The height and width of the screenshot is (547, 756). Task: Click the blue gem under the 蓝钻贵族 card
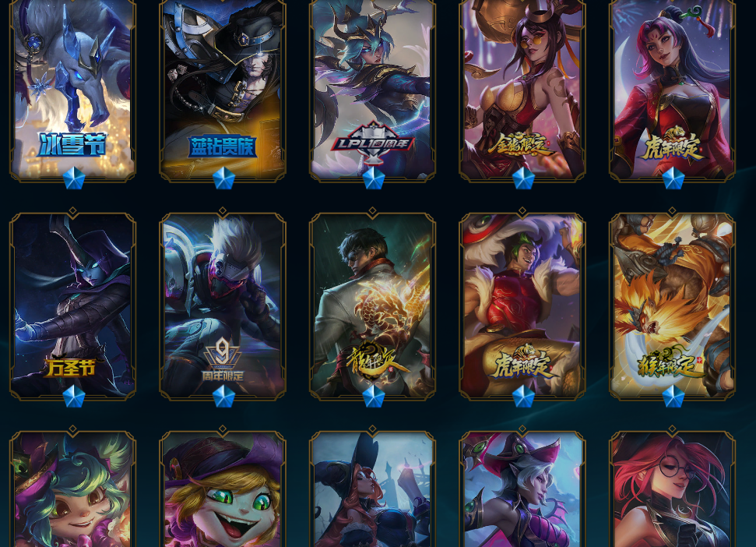click(x=223, y=178)
